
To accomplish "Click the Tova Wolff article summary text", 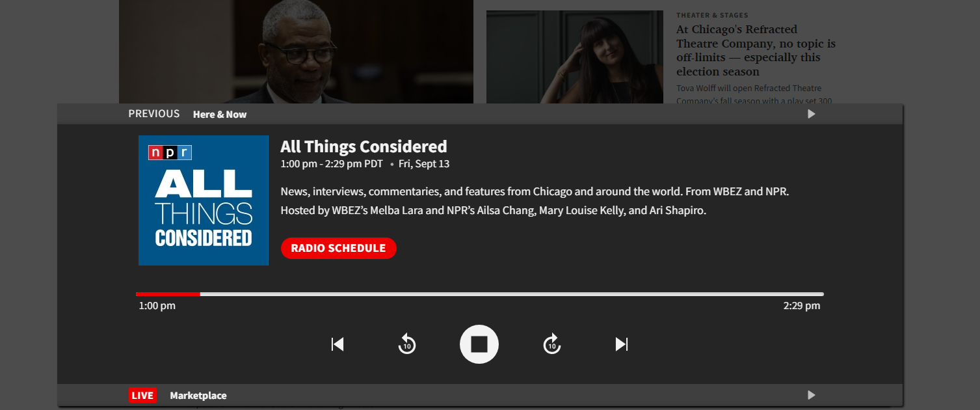I will (754, 94).
